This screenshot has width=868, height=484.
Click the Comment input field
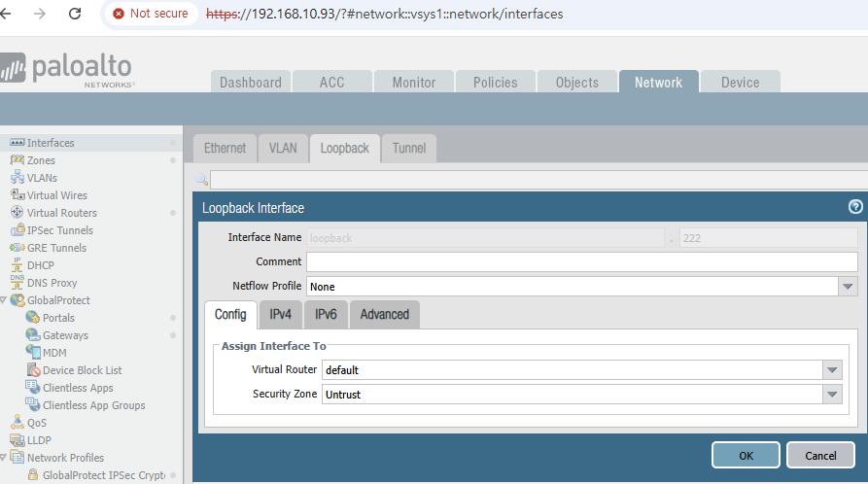click(x=582, y=262)
